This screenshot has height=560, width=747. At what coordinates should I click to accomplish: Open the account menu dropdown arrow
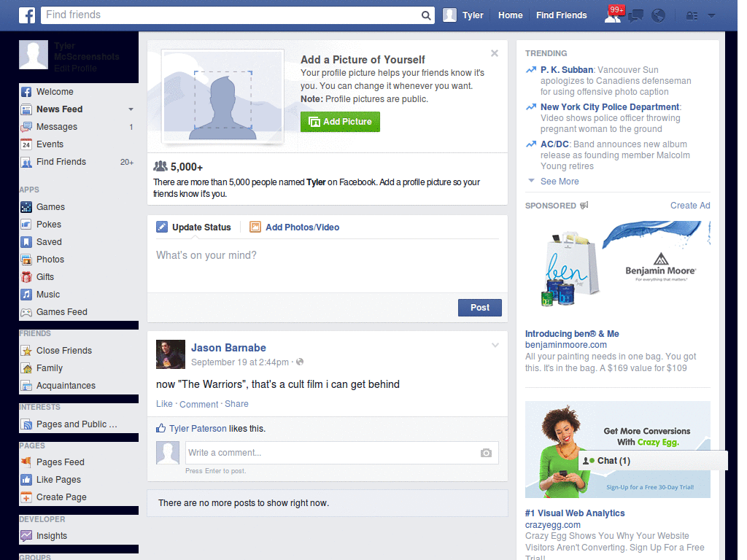(711, 15)
